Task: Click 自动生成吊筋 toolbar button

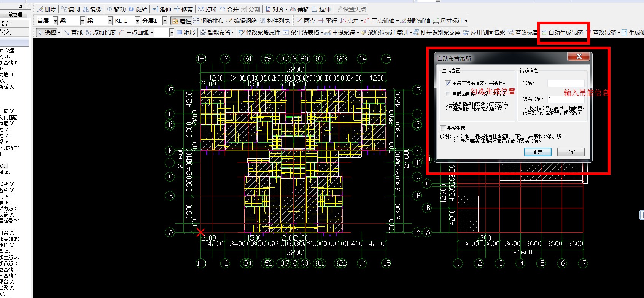Action: [562, 32]
